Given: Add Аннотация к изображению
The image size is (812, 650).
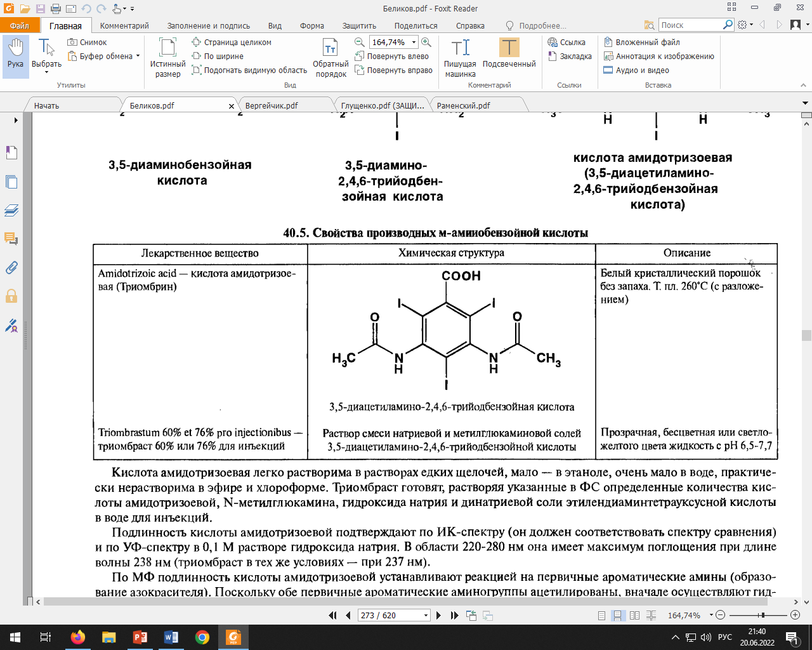Looking at the screenshot, I should (658, 56).
